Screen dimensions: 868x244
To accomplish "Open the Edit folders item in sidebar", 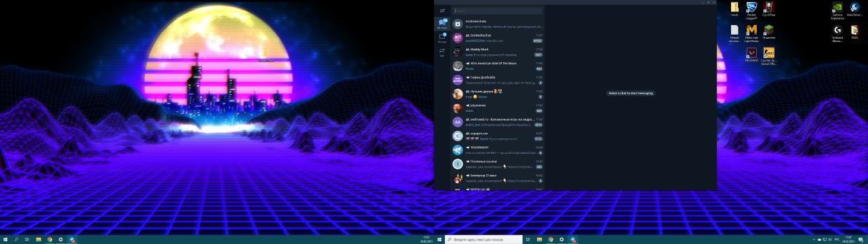I will point(442,52).
